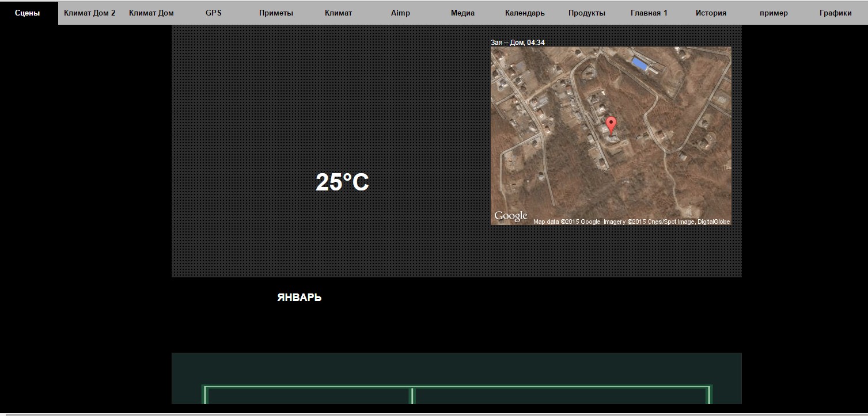
Task: Click the ЯНВАРЬ month label
Action: (300, 297)
